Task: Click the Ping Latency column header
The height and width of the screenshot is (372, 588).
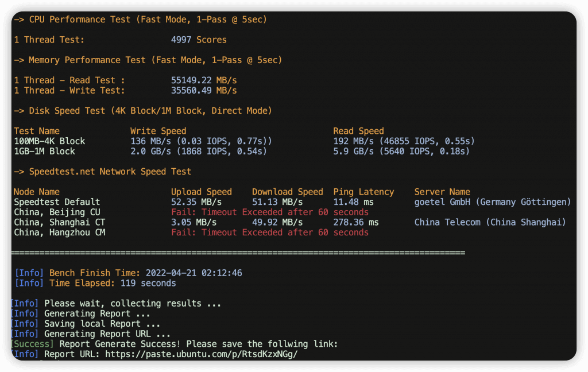Action: [x=363, y=192]
